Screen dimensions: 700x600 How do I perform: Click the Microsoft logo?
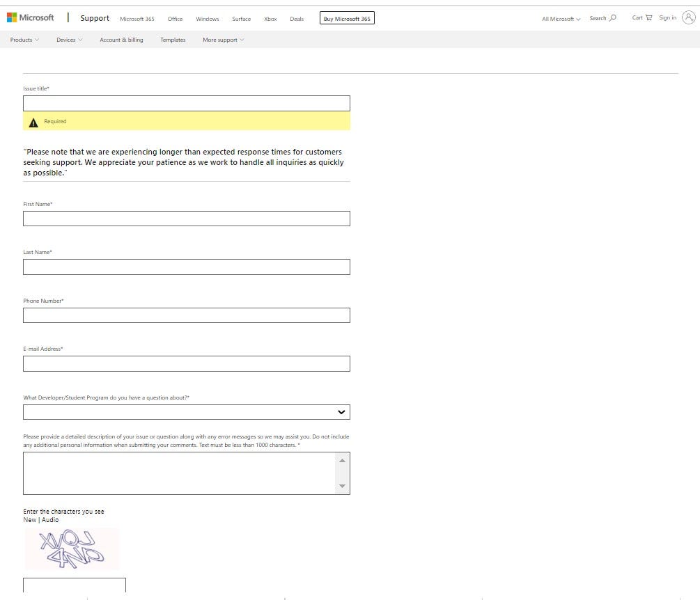(x=31, y=18)
